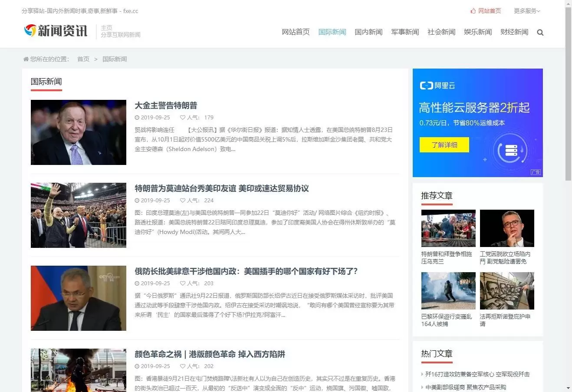The image size is (572, 392).
Task: Open the Modi and Trump rally thumbnail
Action: 79,215
